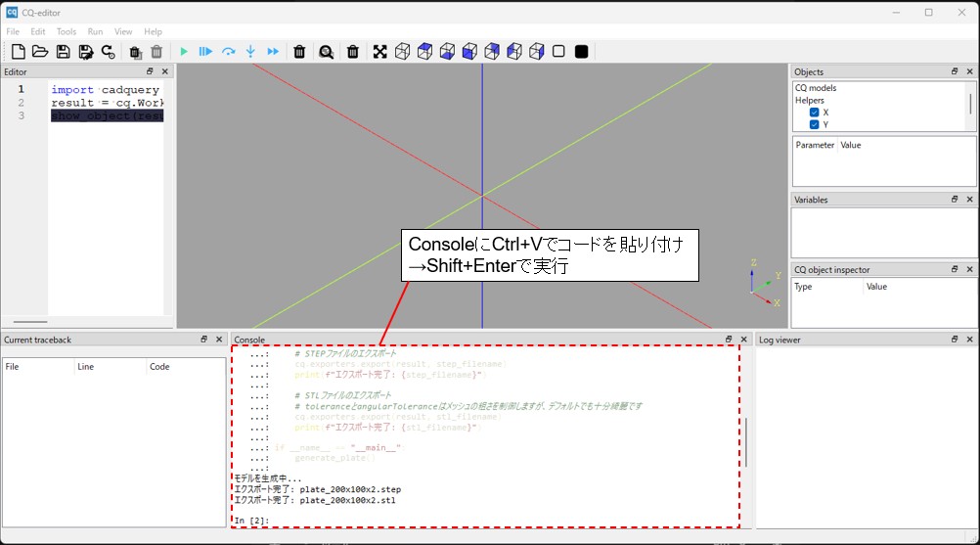Uncheck the X helper axis checkbox
980x545 pixels.
(x=814, y=113)
